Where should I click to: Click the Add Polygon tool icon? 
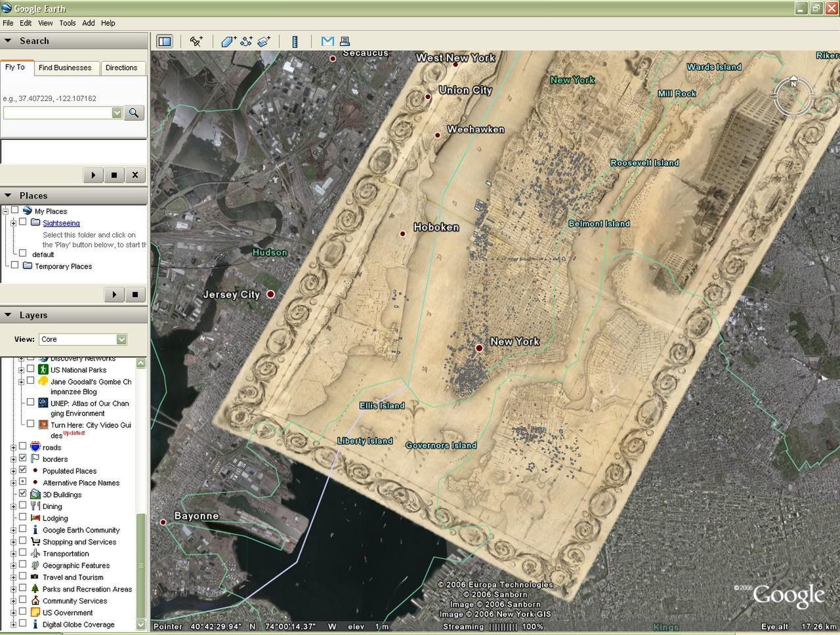click(228, 41)
